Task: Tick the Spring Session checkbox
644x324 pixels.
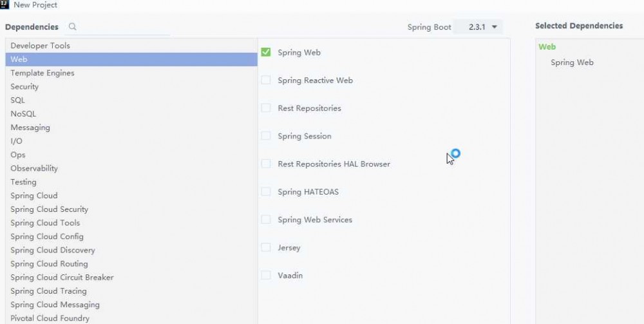Action: coord(266,136)
